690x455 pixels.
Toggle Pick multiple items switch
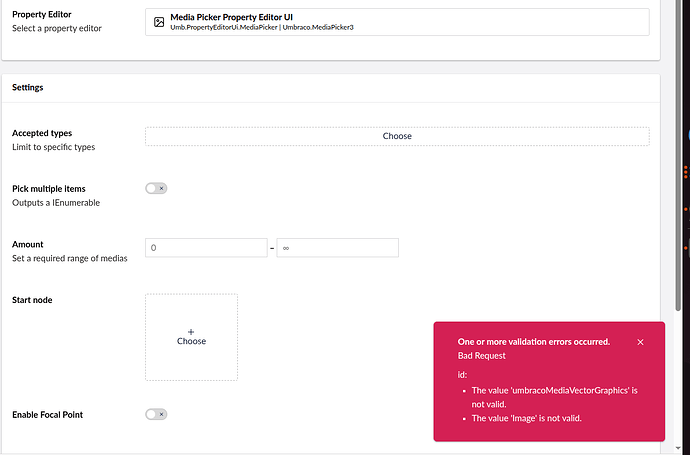pyautogui.click(x=156, y=188)
